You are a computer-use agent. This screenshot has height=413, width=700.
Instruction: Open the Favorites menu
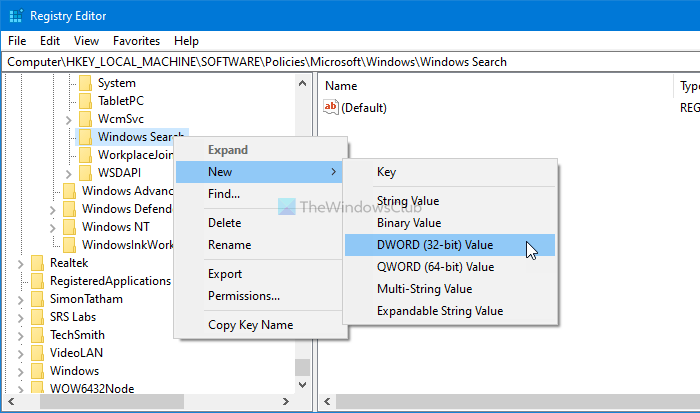point(136,41)
